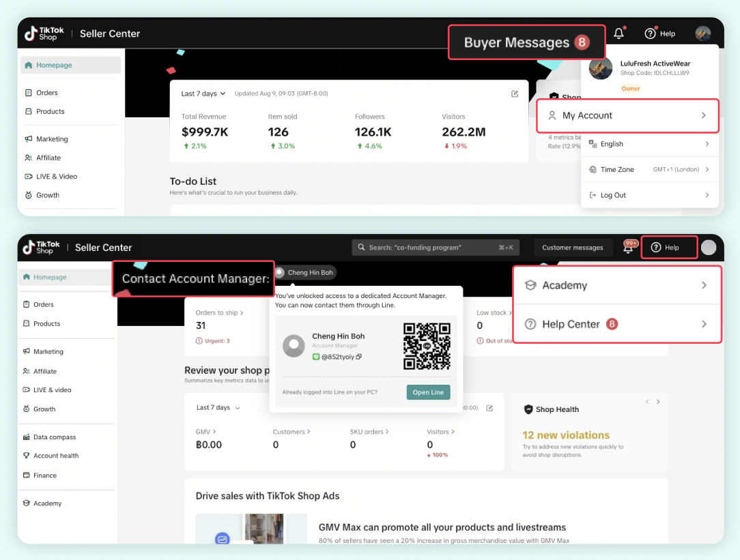Expand chevron on the Academy menu row
This screenshot has height=560, width=740.
pos(704,285)
